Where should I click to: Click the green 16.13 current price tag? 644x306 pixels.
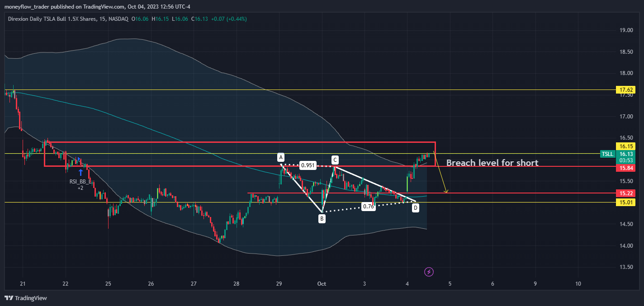[625, 154]
